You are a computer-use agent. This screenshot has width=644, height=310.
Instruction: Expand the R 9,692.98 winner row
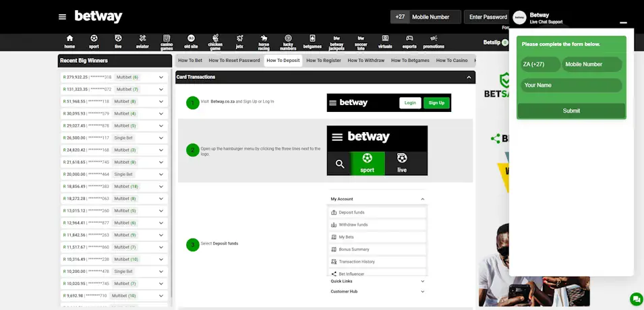[161, 296]
